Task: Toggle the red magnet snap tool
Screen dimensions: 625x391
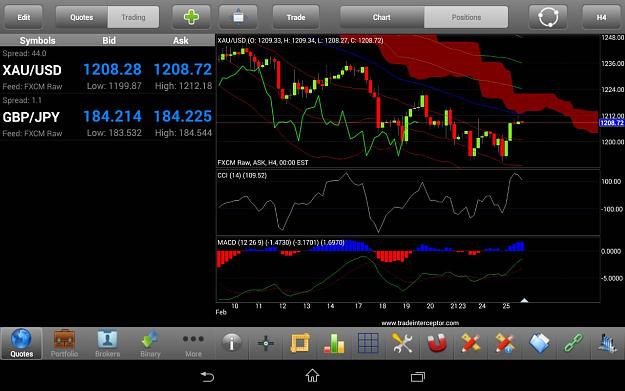Action: coord(437,343)
